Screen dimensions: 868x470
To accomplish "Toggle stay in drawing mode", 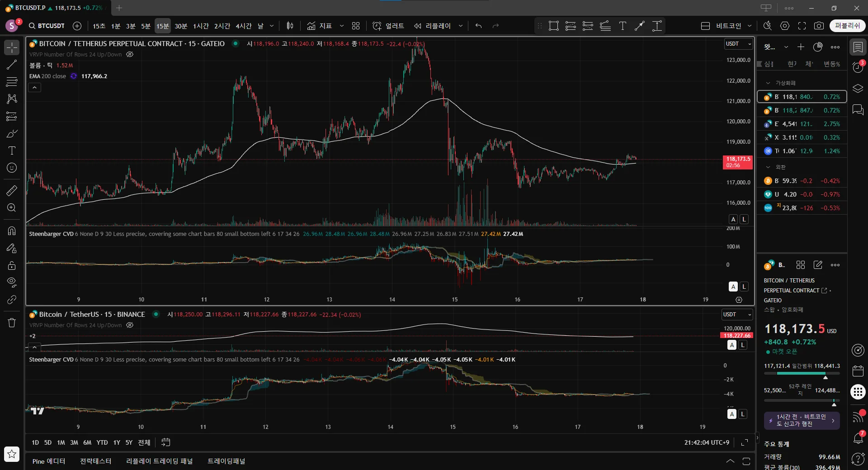I will click(12, 248).
